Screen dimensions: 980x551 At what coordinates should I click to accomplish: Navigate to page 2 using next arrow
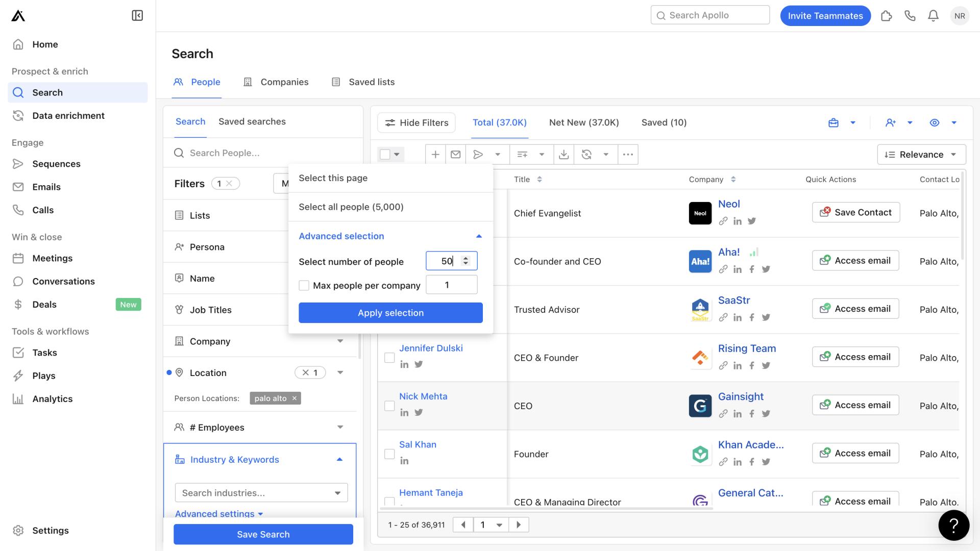[518, 523]
